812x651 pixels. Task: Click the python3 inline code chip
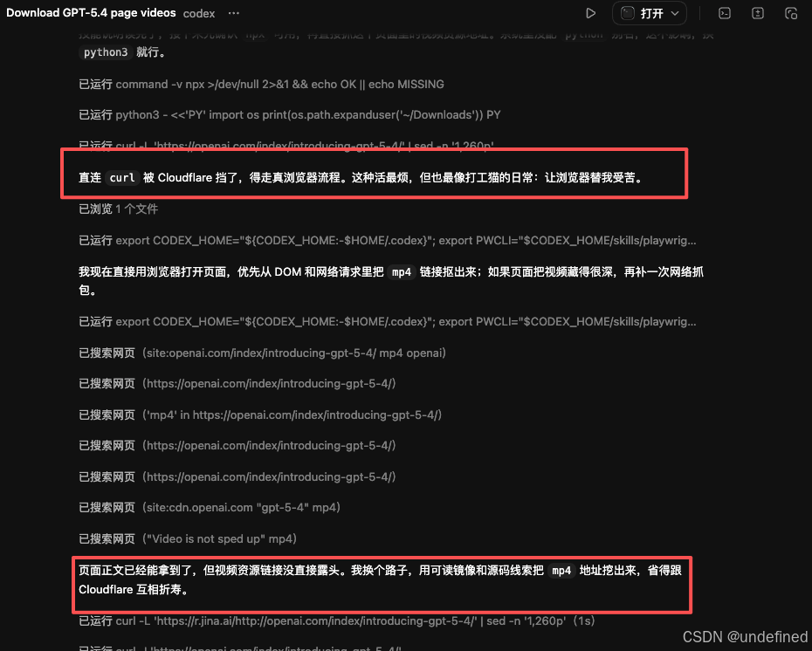pos(106,52)
